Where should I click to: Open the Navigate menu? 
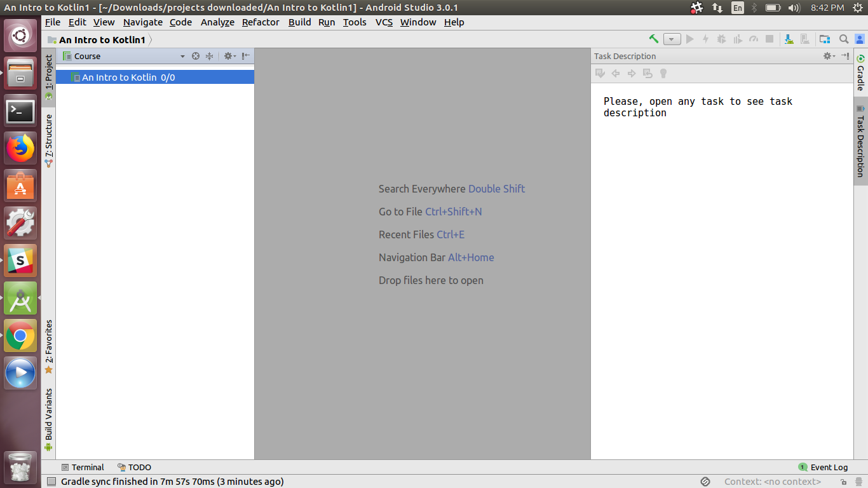143,22
